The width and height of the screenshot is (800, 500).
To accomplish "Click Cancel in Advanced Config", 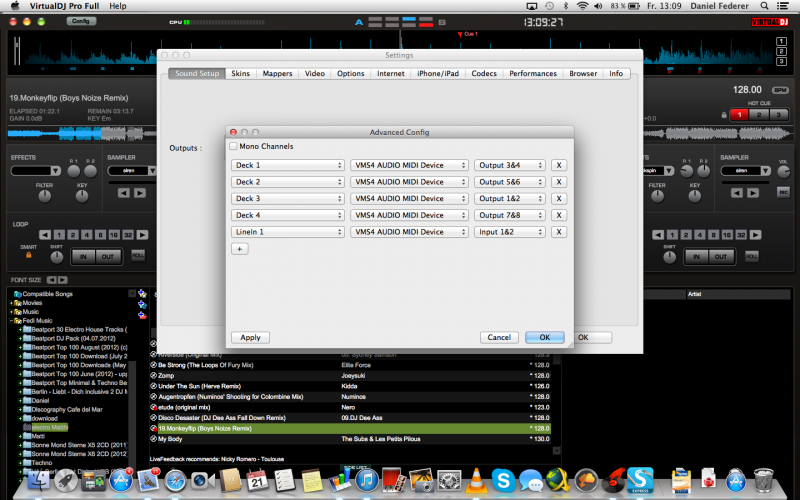I will click(x=499, y=338).
